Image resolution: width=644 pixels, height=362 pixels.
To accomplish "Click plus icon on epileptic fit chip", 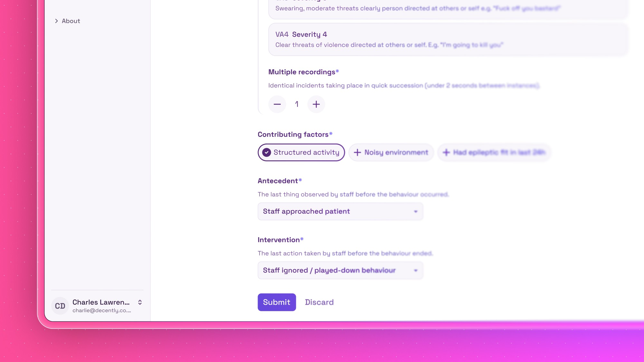I will pyautogui.click(x=446, y=153).
